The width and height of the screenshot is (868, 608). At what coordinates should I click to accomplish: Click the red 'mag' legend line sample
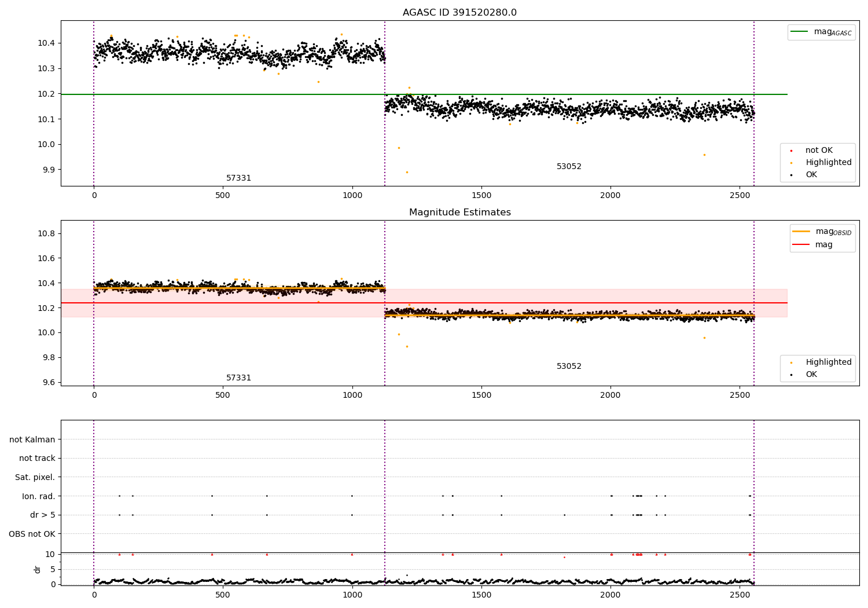coord(801,245)
